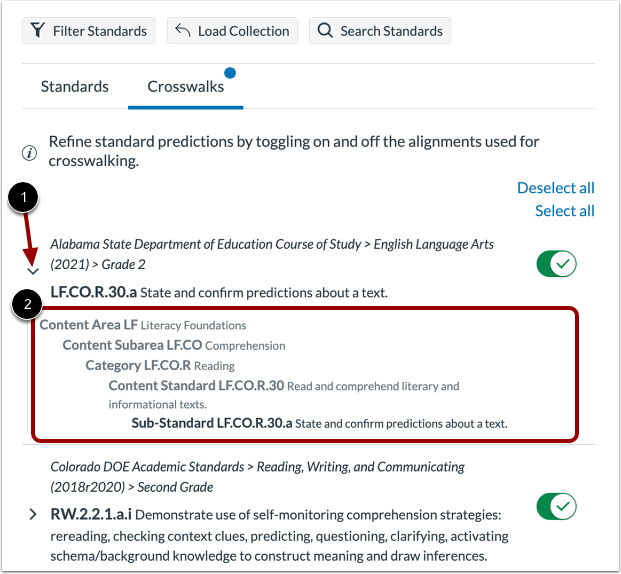Screen dimensions: 621x574
Task: Click the info icon beside refine text
Action: (29, 153)
